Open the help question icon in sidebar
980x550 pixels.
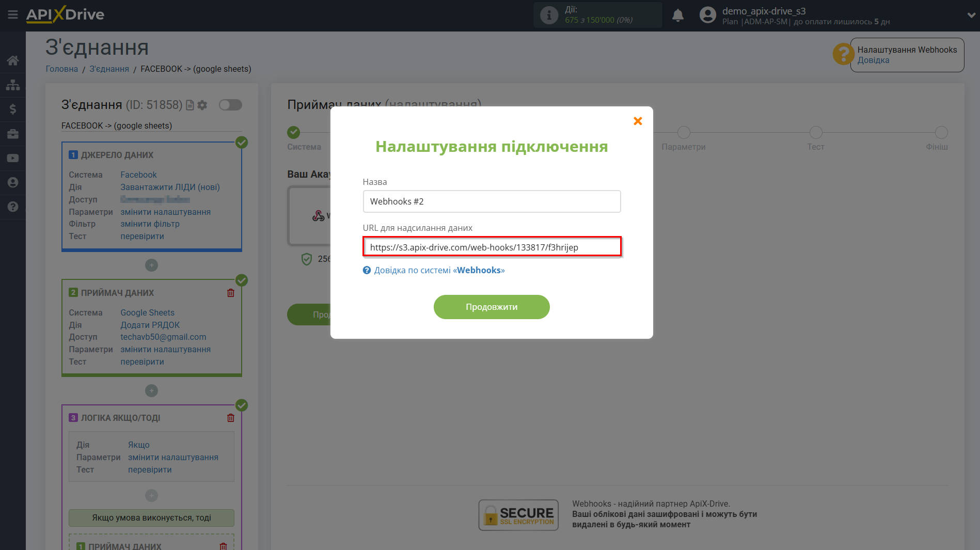coord(13,207)
